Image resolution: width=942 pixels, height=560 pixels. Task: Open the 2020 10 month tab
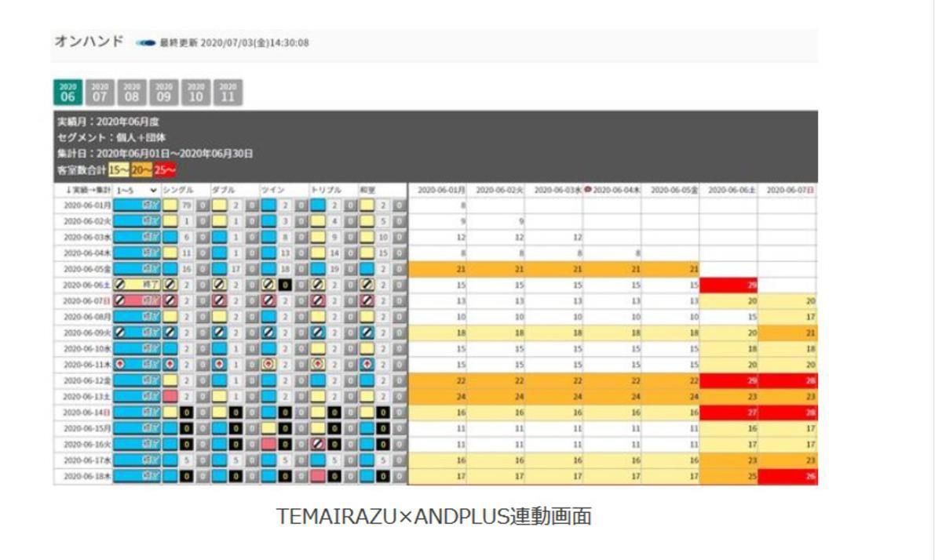(x=196, y=93)
